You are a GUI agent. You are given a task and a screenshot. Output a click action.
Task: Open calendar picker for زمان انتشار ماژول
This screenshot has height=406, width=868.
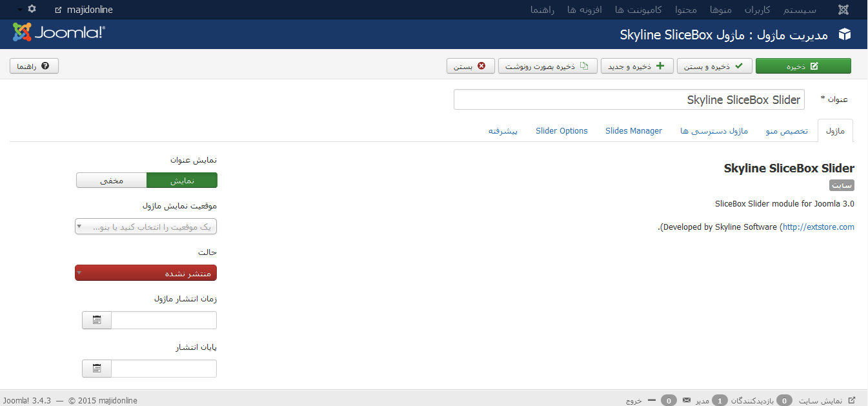tap(97, 320)
